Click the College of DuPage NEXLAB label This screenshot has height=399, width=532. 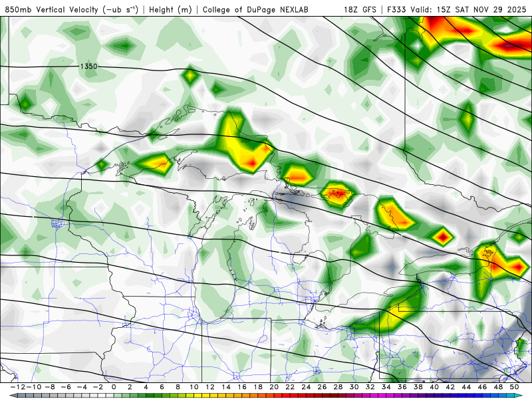255,9
